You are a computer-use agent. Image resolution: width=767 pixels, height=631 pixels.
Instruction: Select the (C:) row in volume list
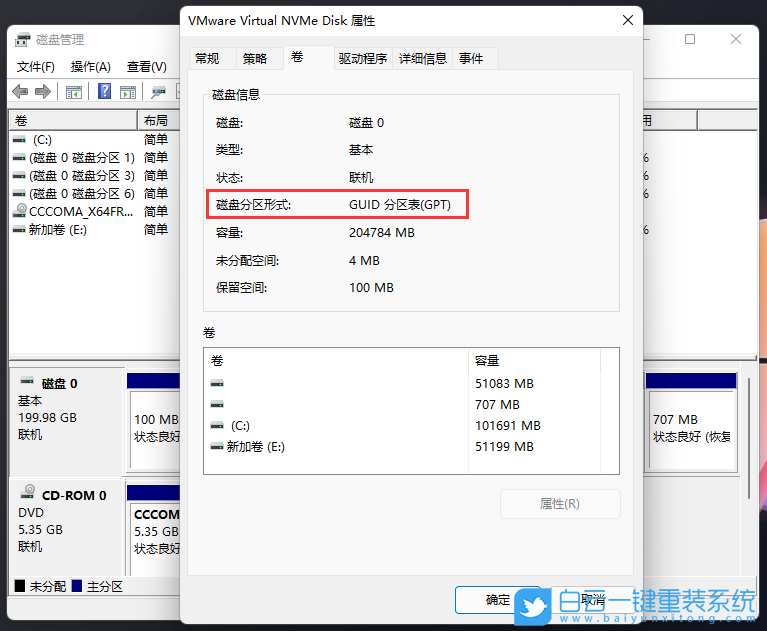(93, 140)
